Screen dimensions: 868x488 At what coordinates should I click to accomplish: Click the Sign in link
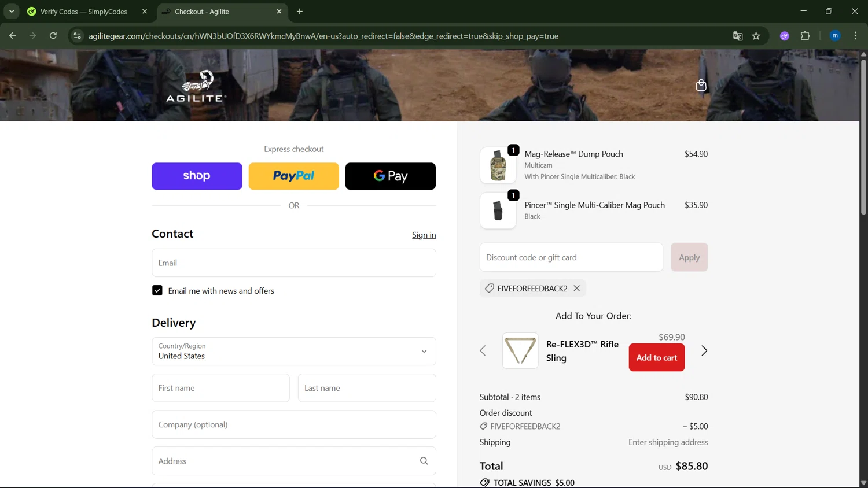[x=424, y=235]
